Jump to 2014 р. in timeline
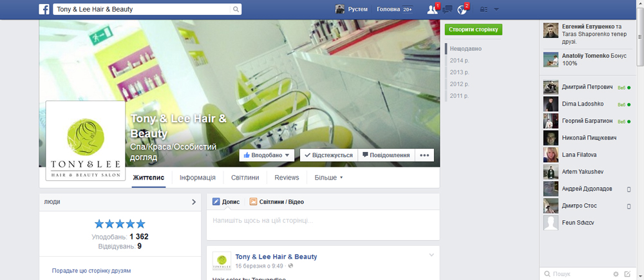The height and width of the screenshot is (280, 644). pyautogui.click(x=459, y=61)
